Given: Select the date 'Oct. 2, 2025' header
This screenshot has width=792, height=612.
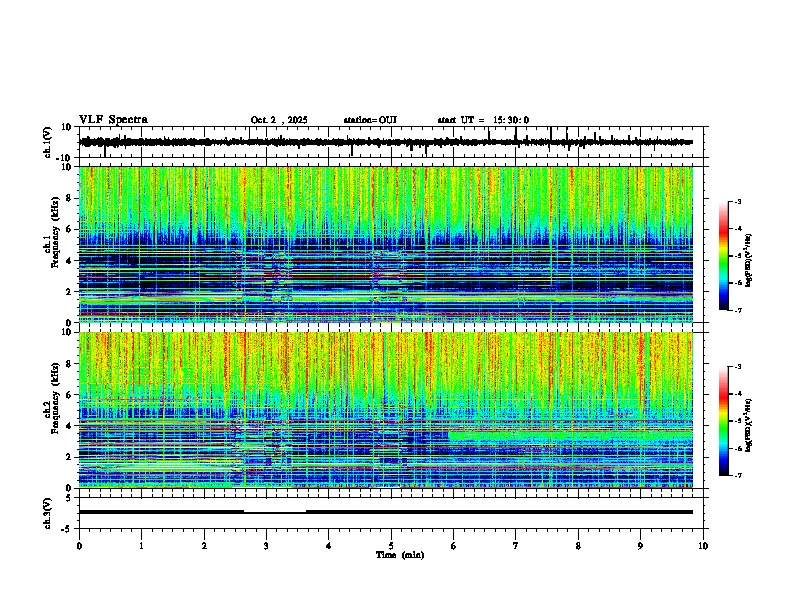Looking at the screenshot, I should 279,120.
